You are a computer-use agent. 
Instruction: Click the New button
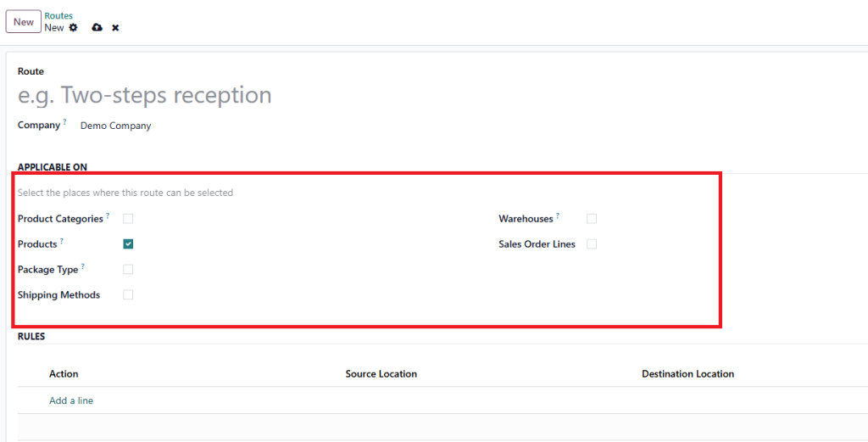pos(24,22)
